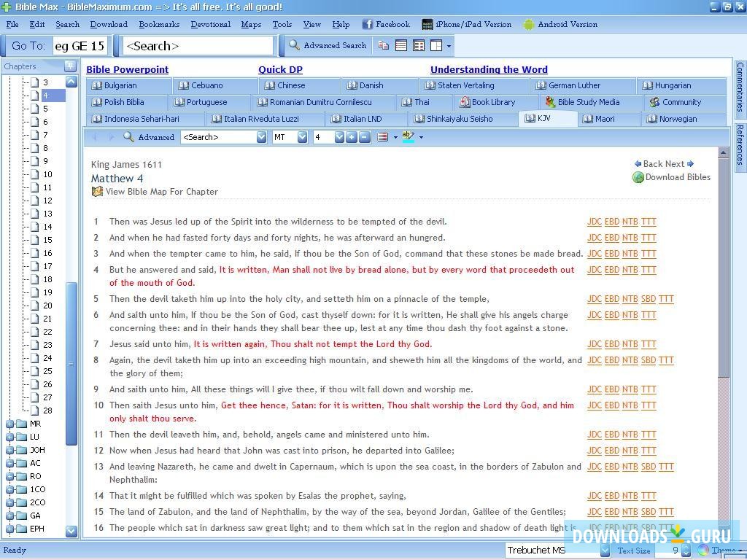Switch to single-pane layout icon
747x560 pixels.
[x=401, y=45]
